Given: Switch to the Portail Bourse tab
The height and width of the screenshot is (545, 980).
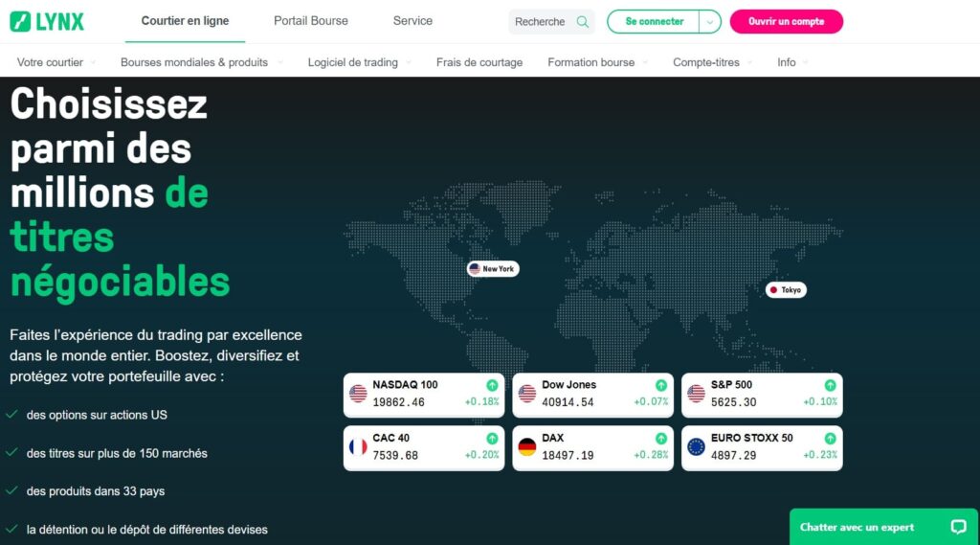Looking at the screenshot, I should coord(311,21).
